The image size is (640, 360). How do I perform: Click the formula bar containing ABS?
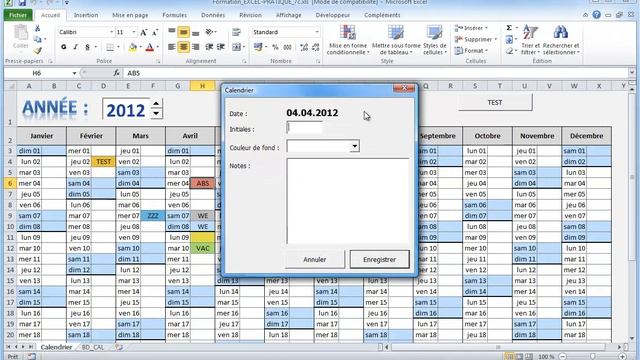376,73
